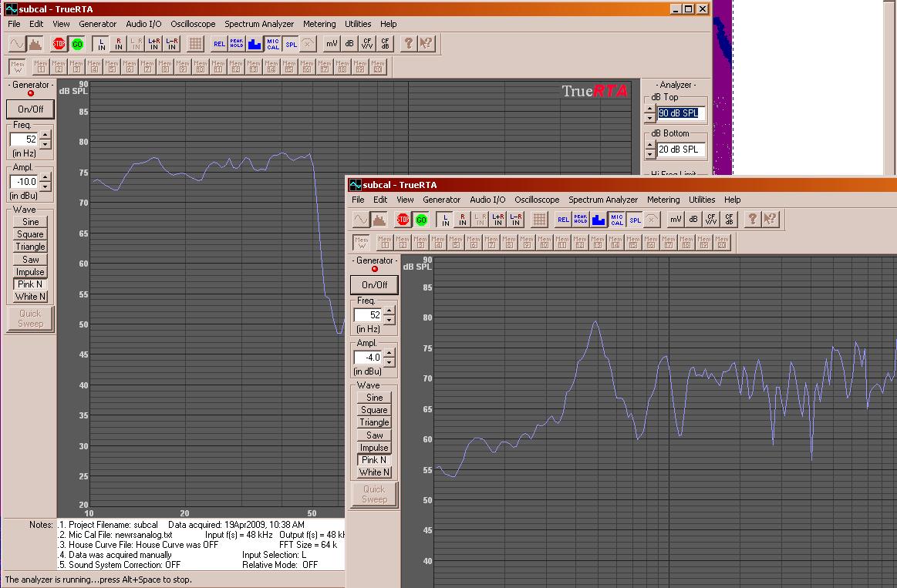Click the back window Ampl. field showing -10.0
Viewport: 897px width, 588px height.
[x=23, y=182]
